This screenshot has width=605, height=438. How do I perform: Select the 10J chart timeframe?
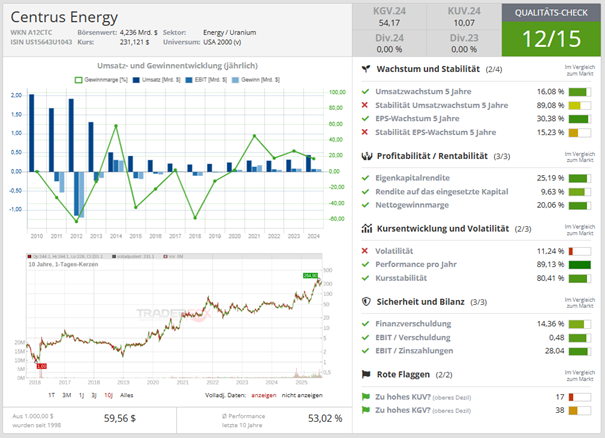coord(108,395)
